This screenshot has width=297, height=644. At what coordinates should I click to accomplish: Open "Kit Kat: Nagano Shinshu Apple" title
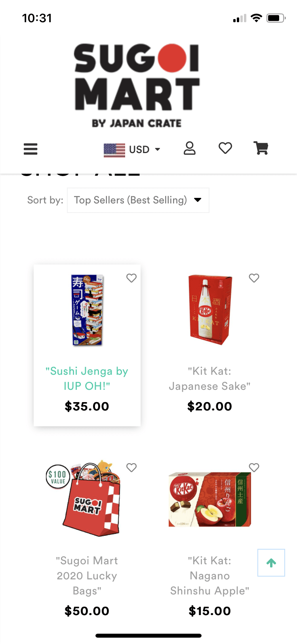[209, 575]
